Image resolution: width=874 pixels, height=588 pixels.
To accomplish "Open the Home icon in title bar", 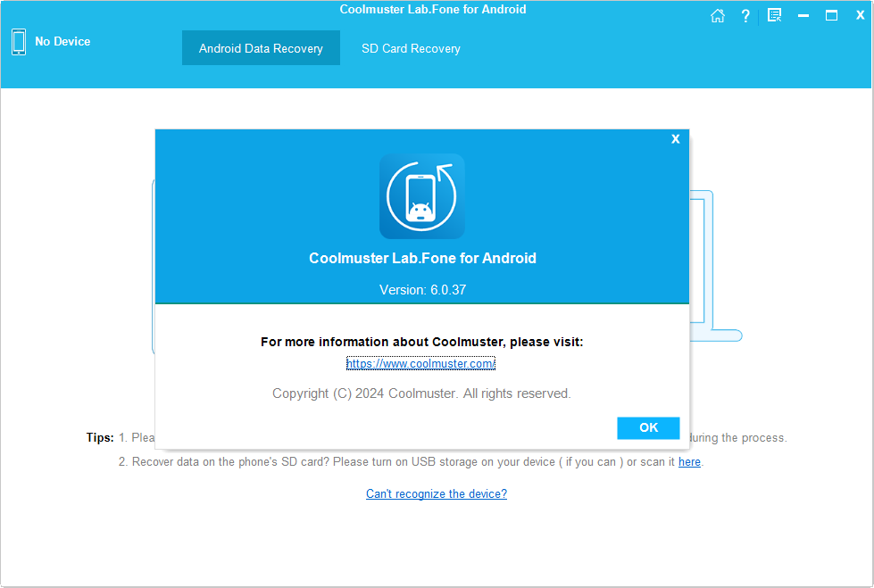I will (718, 15).
